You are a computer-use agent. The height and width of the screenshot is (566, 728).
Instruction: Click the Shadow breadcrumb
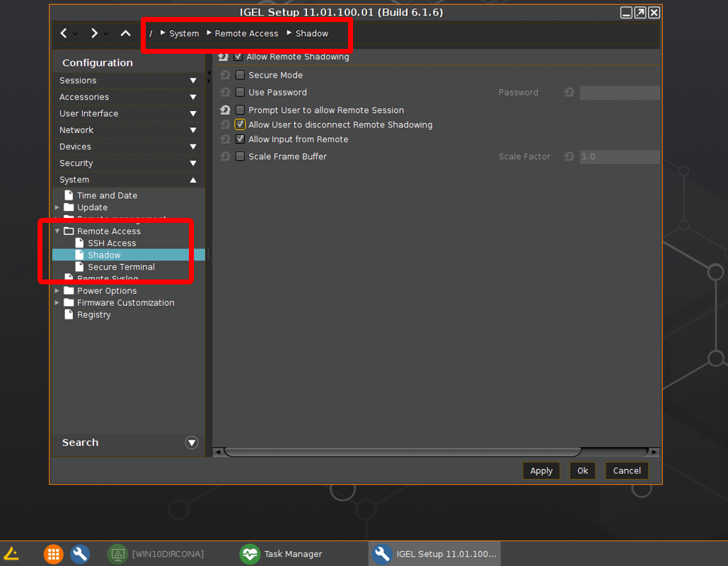(x=312, y=33)
